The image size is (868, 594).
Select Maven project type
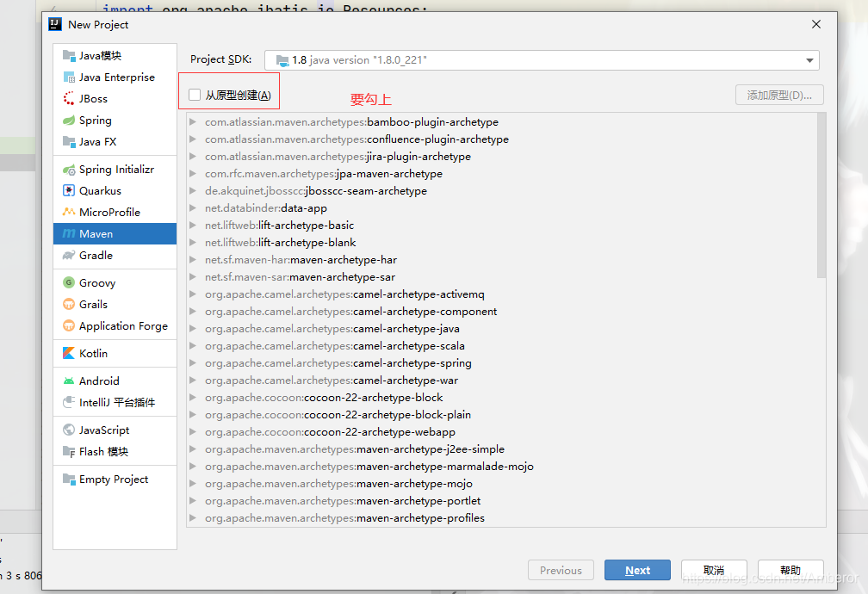115,233
